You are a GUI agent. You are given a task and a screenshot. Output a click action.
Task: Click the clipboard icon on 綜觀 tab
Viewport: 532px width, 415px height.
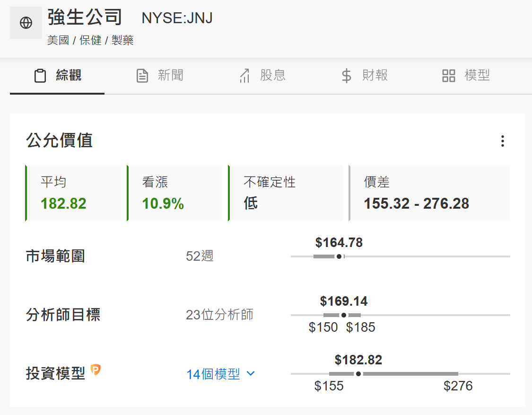[x=40, y=76]
